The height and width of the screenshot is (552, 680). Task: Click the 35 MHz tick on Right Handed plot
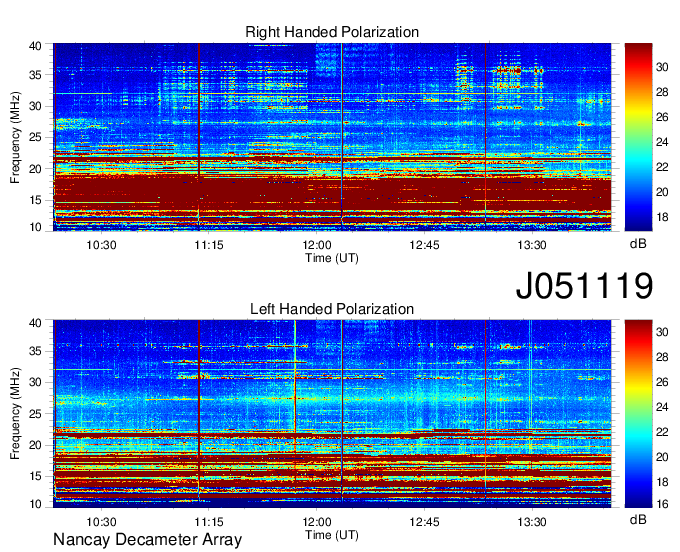click(36, 75)
